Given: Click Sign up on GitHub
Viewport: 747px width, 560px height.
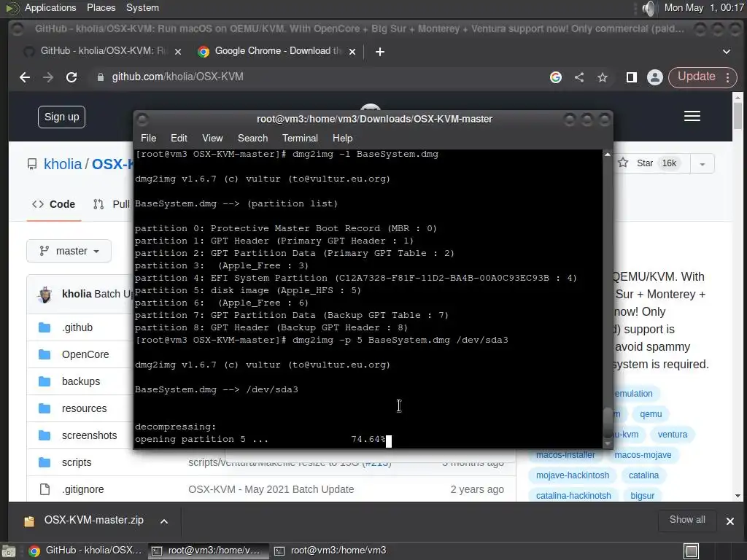Looking at the screenshot, I should pyautogui.click(x=61, y=117).
